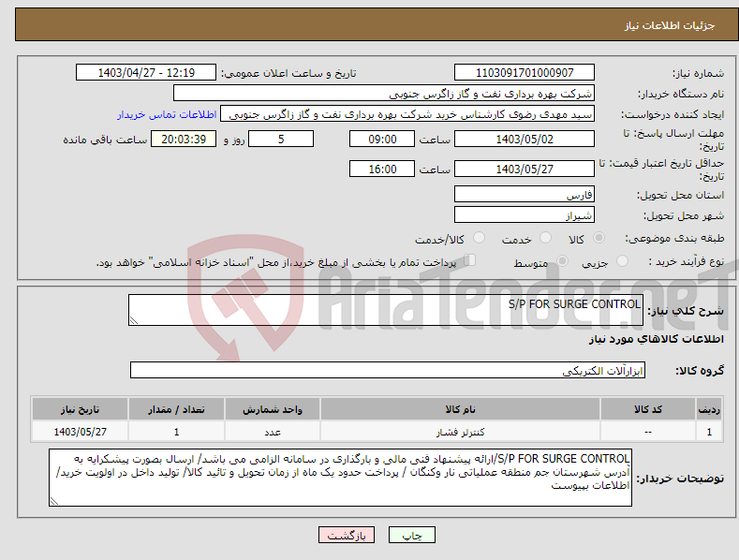
Task: Click the واحد شمارش column header
Action: [x=273, y=409]
